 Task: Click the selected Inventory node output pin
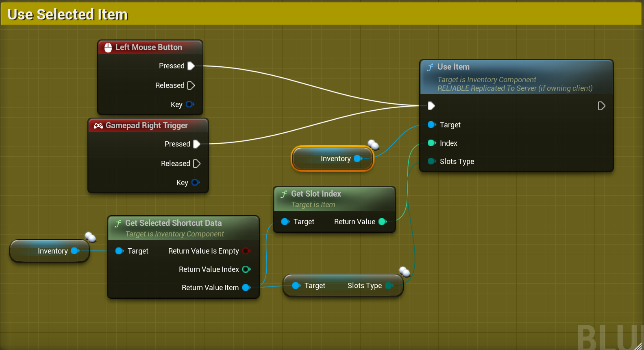tap(358, 159)
